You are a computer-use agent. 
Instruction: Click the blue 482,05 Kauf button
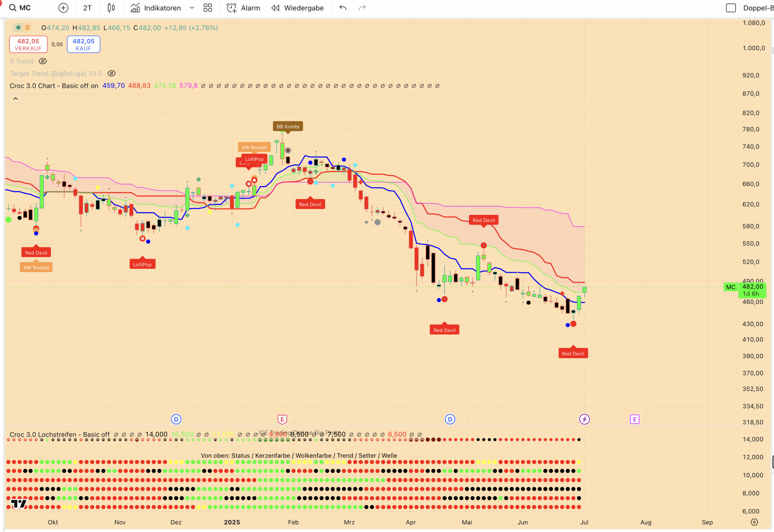(83, 44)
